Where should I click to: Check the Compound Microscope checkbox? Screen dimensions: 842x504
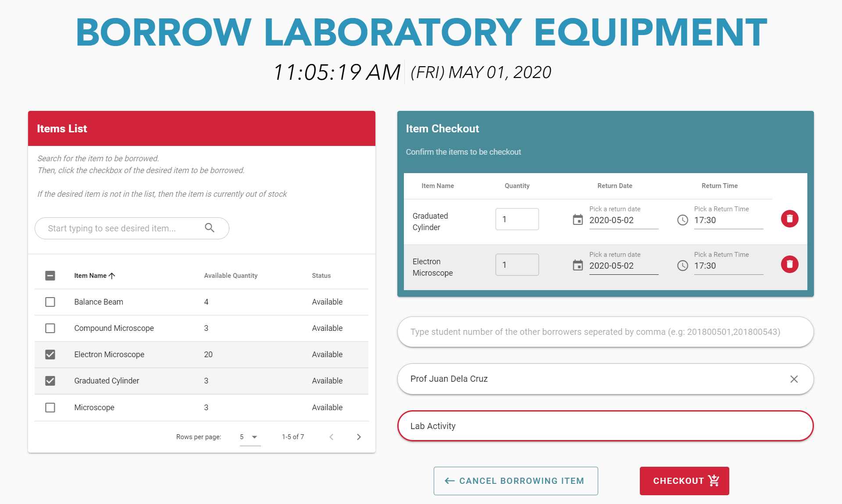(50, 328)
